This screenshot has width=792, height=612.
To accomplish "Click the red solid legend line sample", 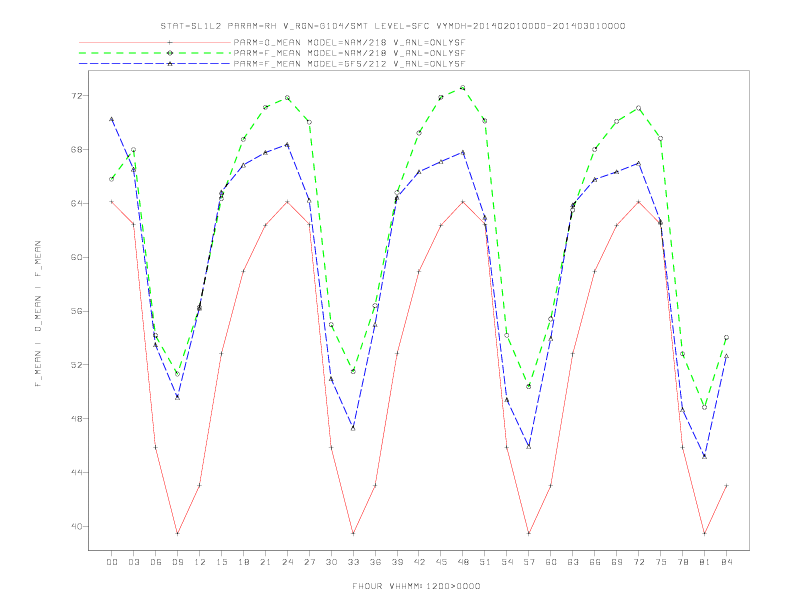I will (155, 42).
